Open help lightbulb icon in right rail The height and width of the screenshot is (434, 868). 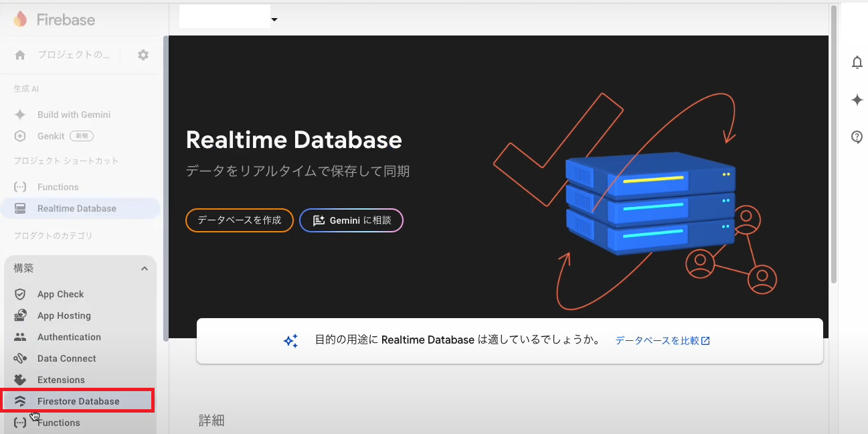pos(857,137)
